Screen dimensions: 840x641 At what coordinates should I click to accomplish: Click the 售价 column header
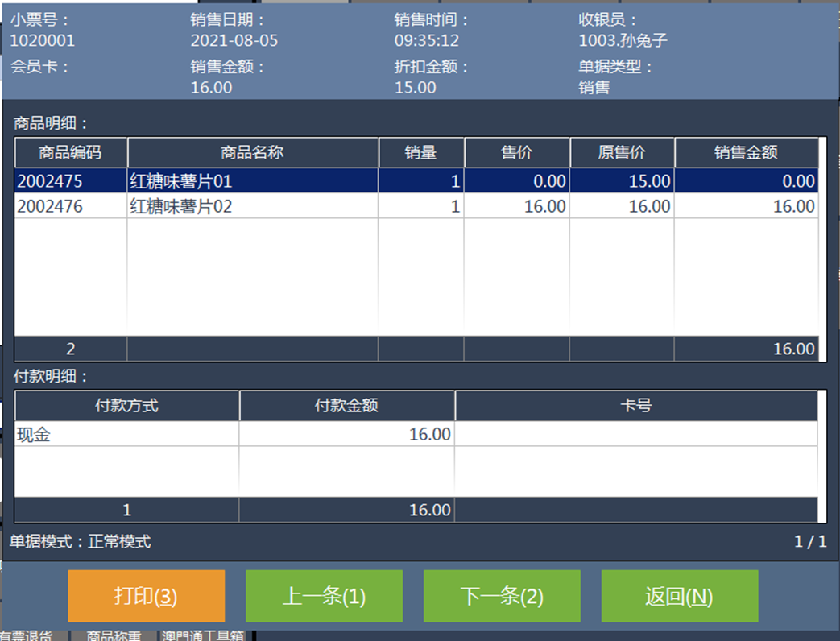516,152
